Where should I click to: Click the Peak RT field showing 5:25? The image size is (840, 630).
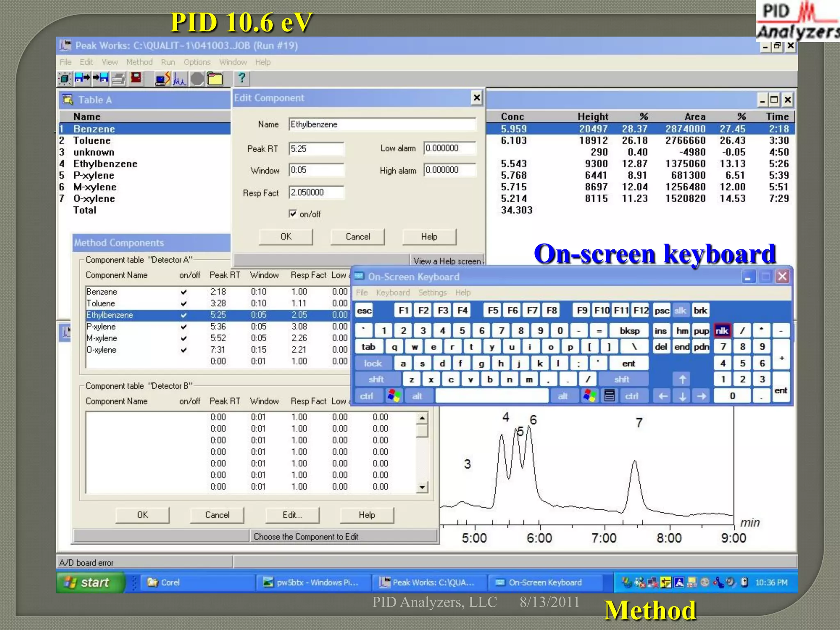tap(316, 149)
